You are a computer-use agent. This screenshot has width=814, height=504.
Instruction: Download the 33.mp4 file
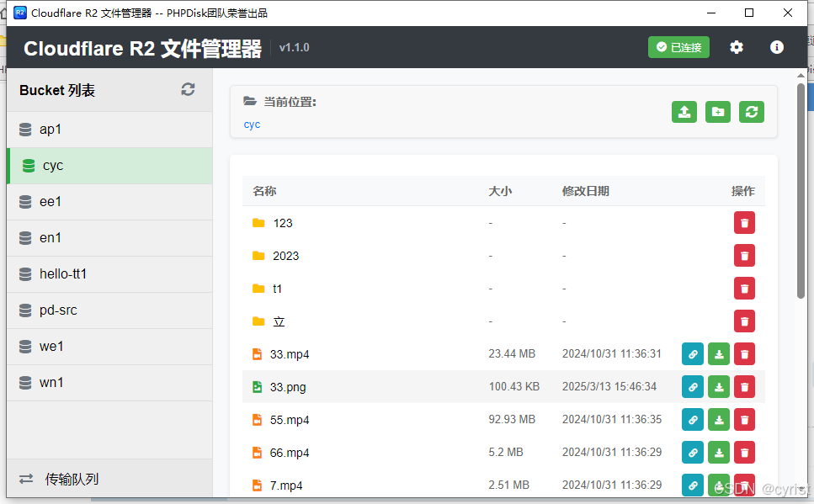719,354
